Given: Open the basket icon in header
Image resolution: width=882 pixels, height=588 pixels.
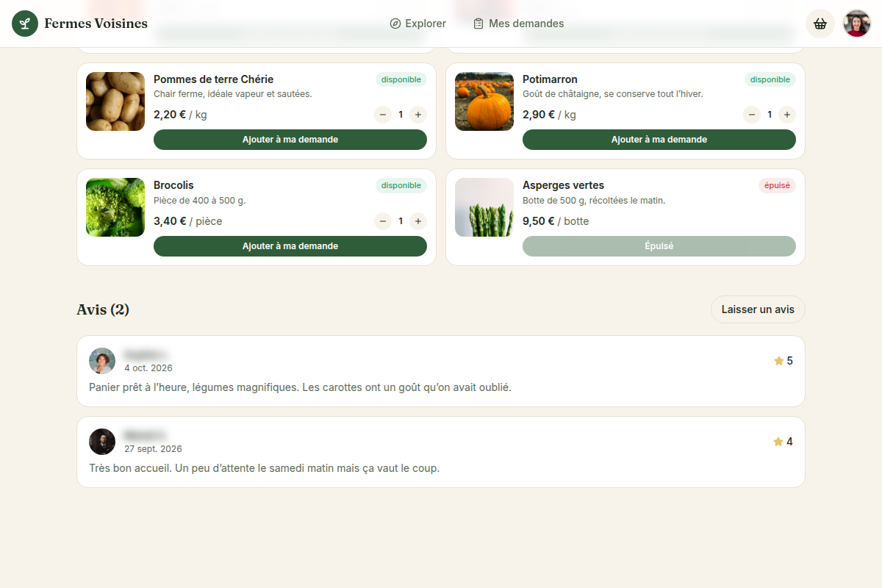Looking at the screenshot, I should [820, 24].
